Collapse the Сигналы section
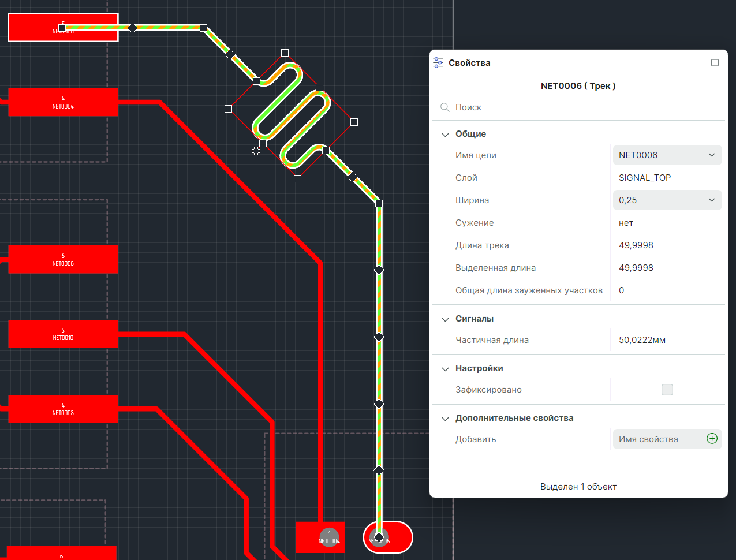The width and height of the screenshot is (736, 560). (445, 319)
